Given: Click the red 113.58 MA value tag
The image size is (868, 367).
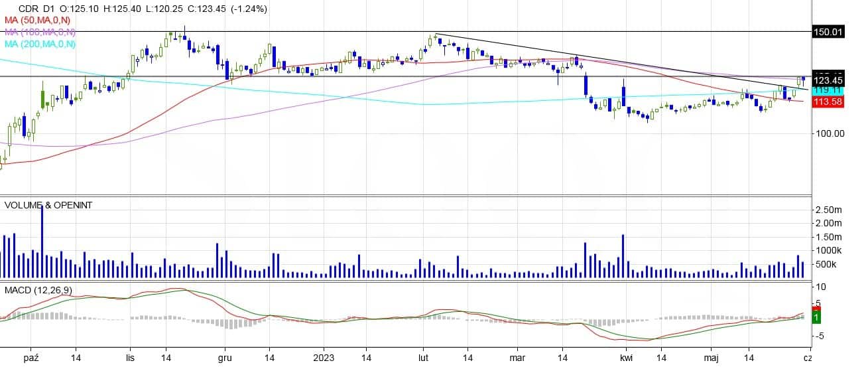Looking at the screenshot, I should [828, 102].
